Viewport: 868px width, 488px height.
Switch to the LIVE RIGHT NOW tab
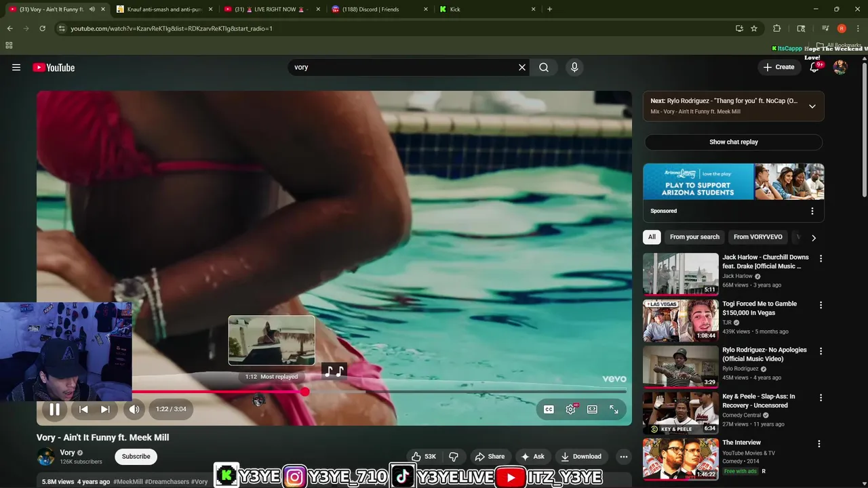coord(271,9)
